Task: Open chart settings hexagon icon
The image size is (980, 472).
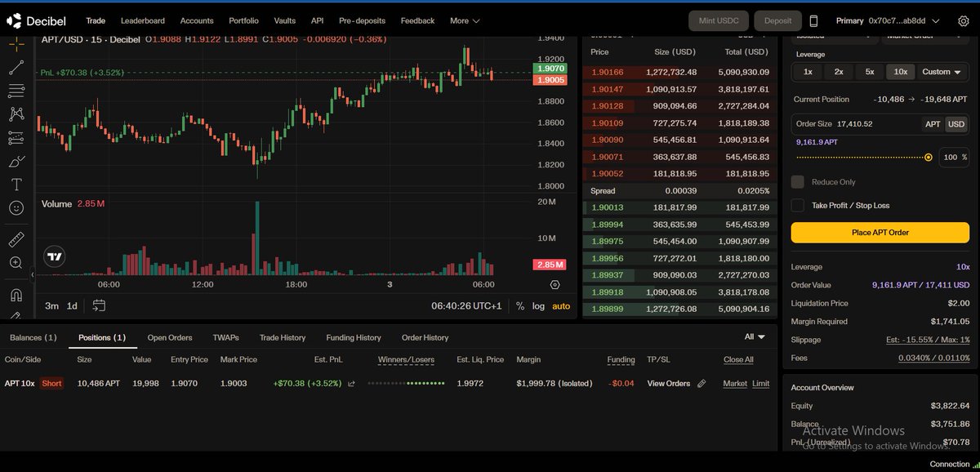Action: [555, 285]
